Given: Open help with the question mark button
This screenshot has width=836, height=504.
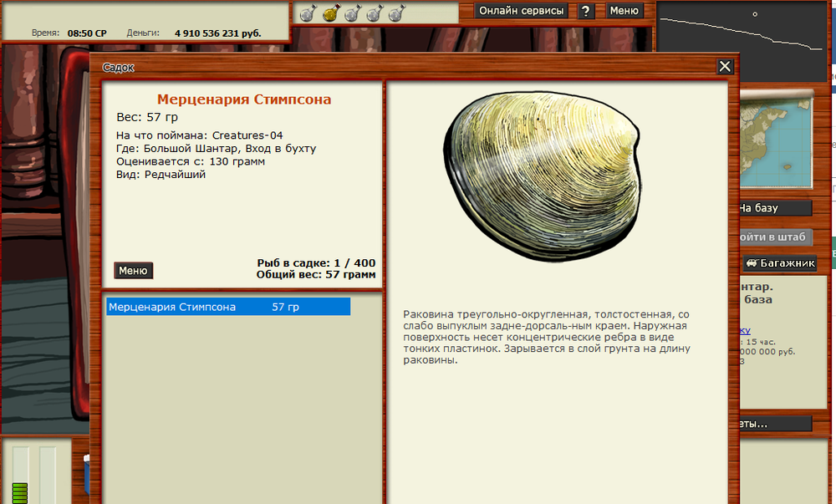Looking at the screenshot, I should 586,11.
